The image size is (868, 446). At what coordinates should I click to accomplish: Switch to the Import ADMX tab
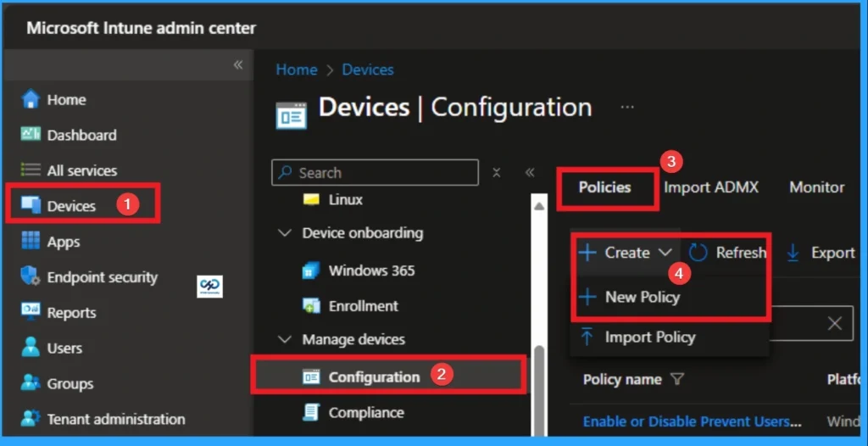[x=711, y=187]
